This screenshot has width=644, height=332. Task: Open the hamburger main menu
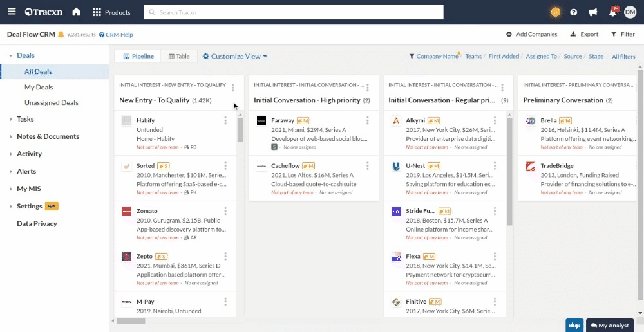coord(12,12)
